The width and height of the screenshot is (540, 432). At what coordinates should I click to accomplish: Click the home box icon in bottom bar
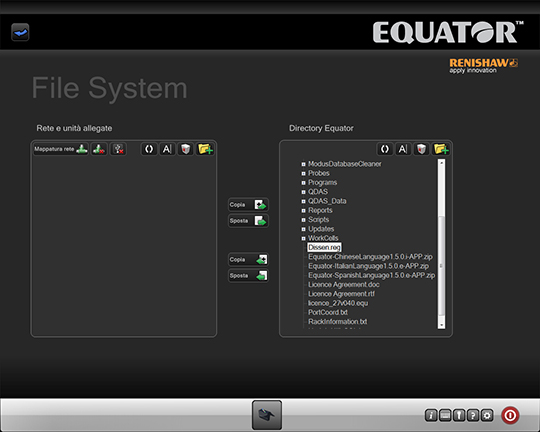(267, 415)
